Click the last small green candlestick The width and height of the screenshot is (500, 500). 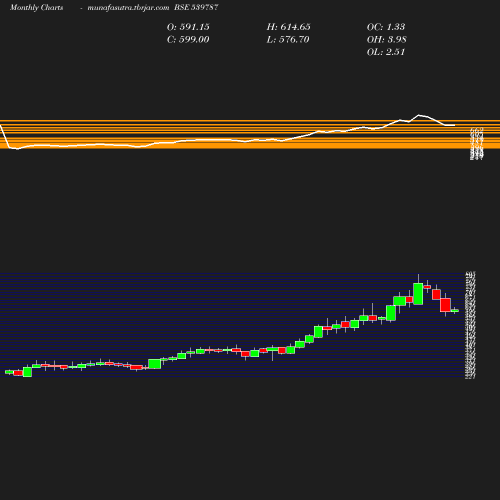(x=455, y=311)
